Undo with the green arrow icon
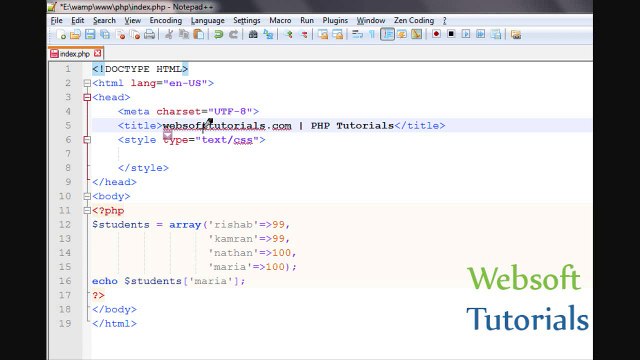 tap(218, 35)
